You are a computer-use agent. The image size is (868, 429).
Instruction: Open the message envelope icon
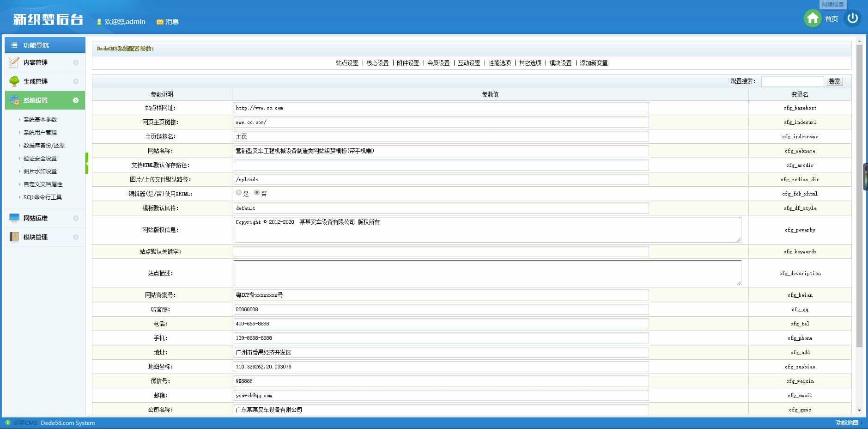tap(160, 22)
